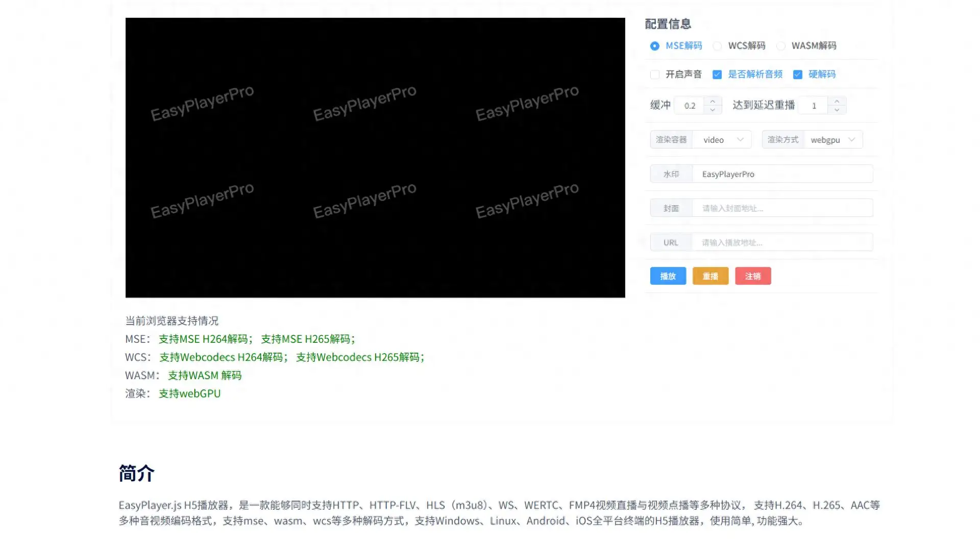Click the 配置信息 heading

coord(668,24)
